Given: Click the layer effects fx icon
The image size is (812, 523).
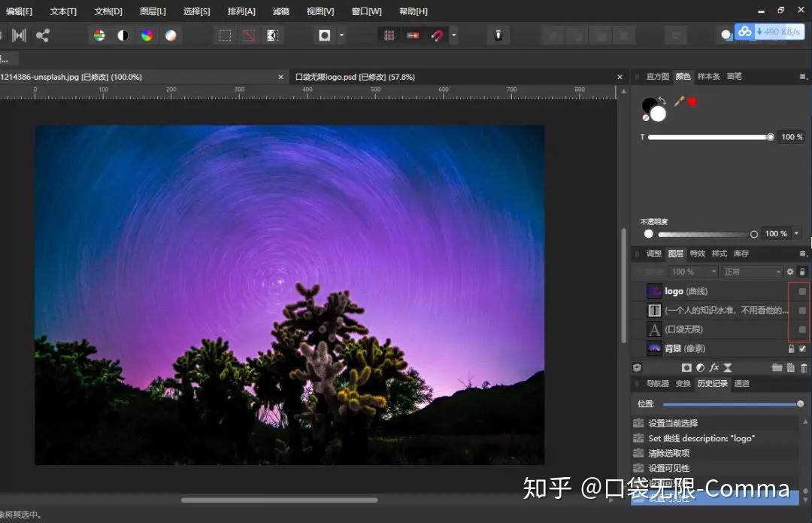Looking at the screenshot, I should (714, 367).
